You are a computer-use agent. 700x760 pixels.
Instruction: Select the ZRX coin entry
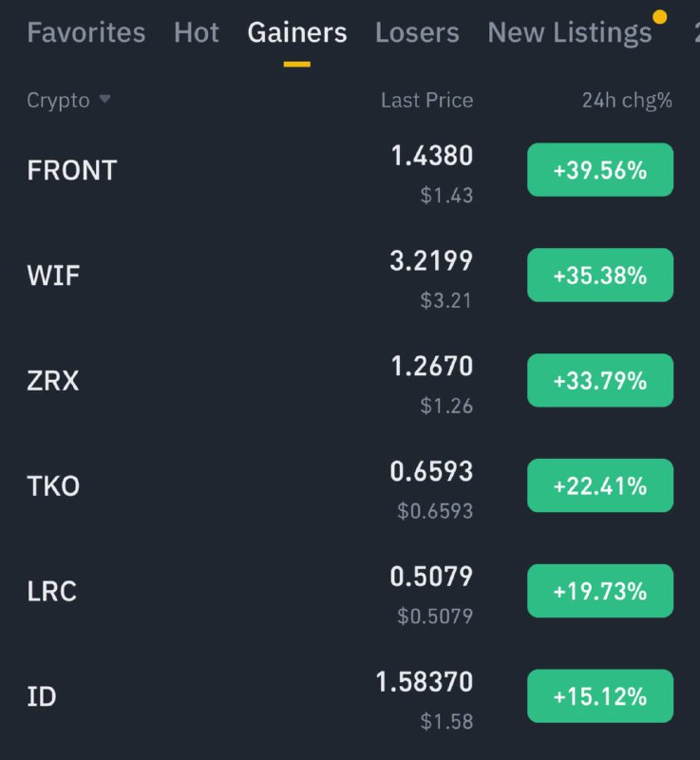tap(53, 382)
